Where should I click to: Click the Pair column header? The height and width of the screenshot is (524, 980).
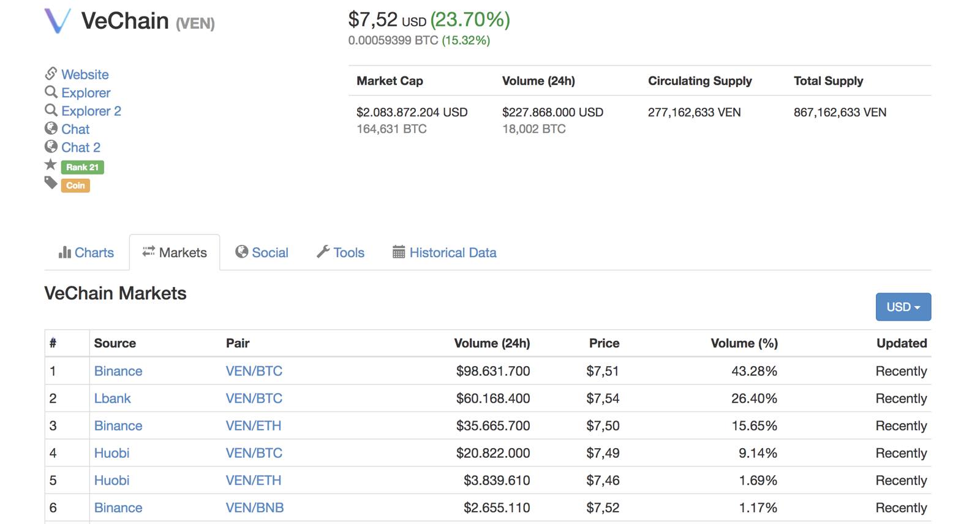click(x=238, y=343)
